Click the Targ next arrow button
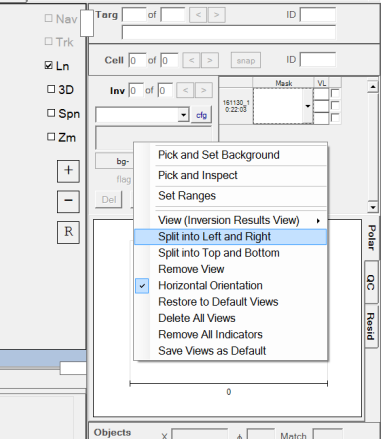 pyautogui.click(x=216, y=15)
